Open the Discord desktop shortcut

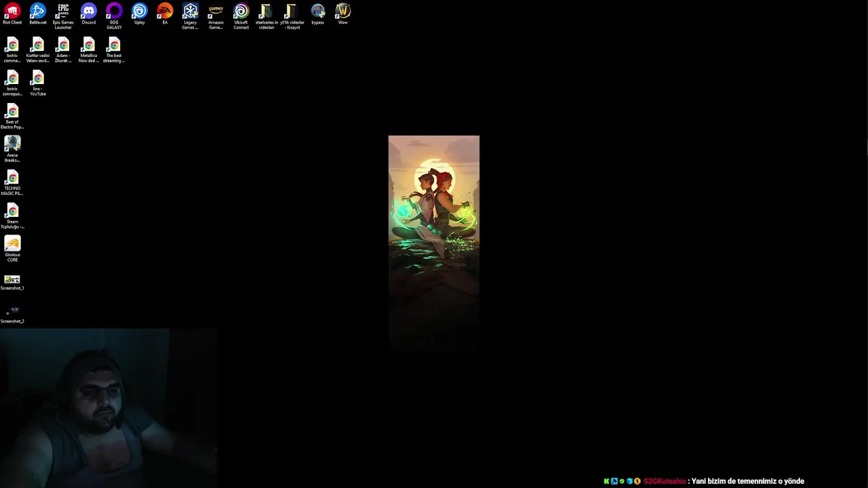(89, 14)
